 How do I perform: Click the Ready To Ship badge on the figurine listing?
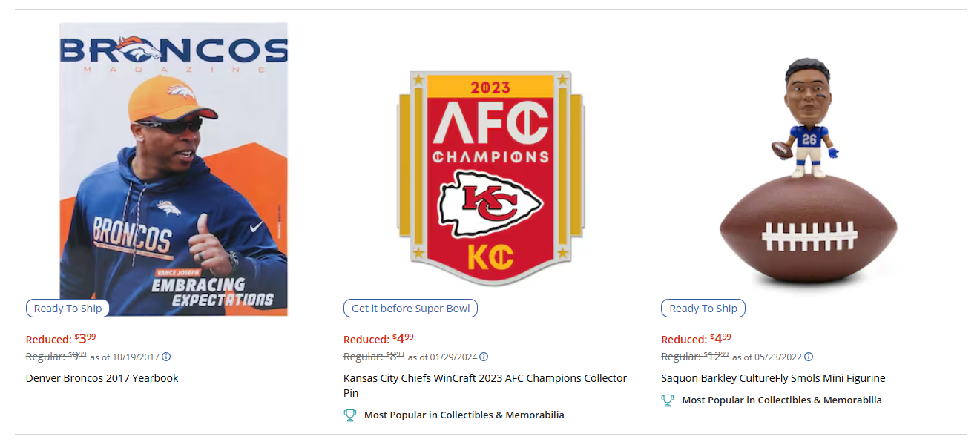[x=703, y=308]
